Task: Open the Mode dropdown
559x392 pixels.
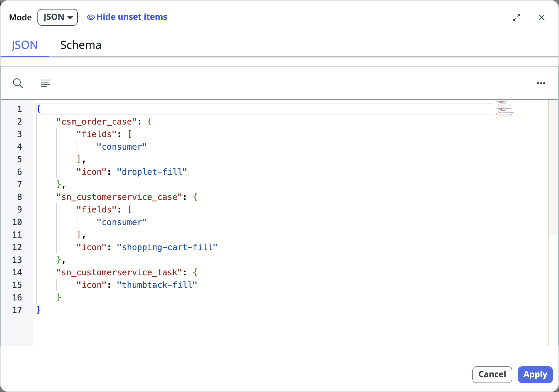Action: click(x=57, y=17)
